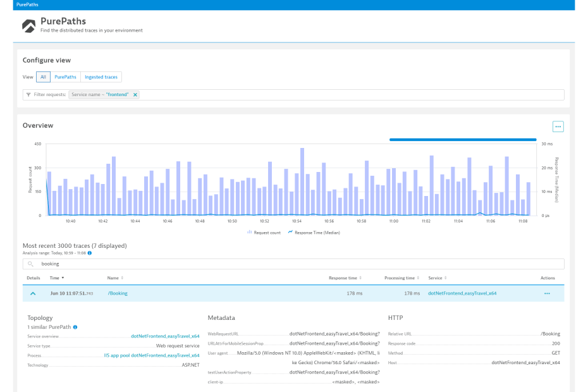588x392 pixels.
Task: Open actions menu for the /Booking trace
Action: click(547, 293)
